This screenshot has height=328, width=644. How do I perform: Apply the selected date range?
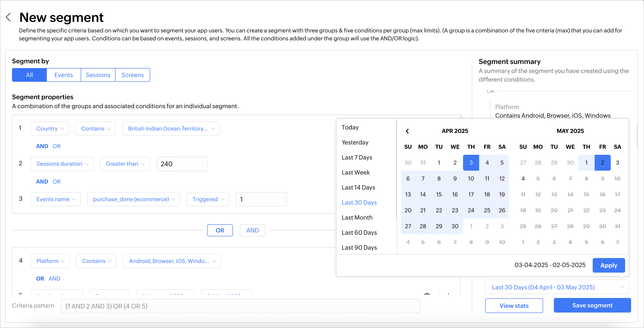pos(609,265)
